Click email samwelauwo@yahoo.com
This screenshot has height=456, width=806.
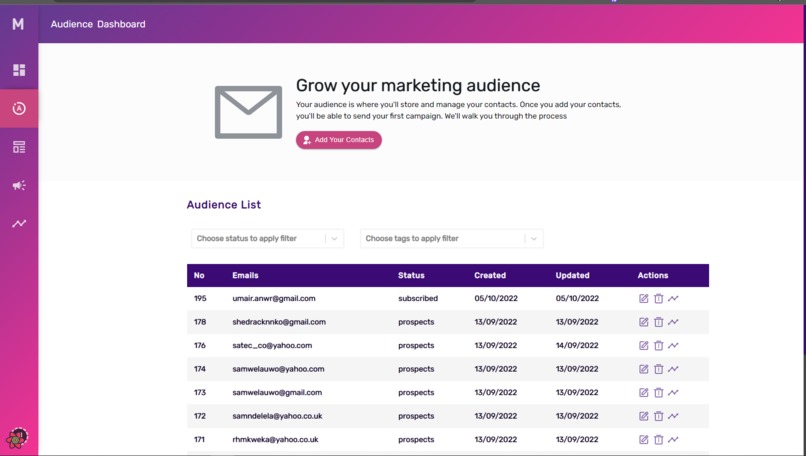[278, 369]
